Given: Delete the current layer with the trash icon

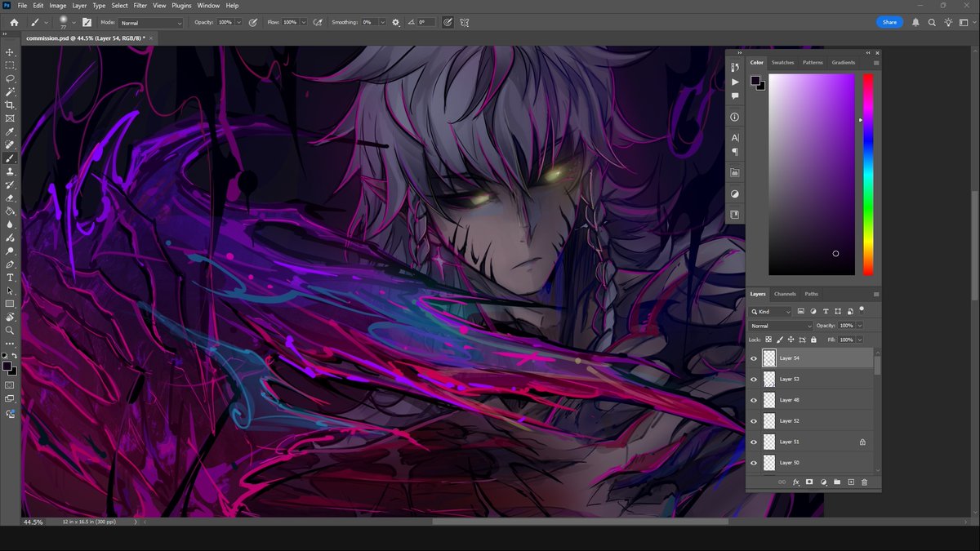Looking at the screenshot, I should (865, 482).
